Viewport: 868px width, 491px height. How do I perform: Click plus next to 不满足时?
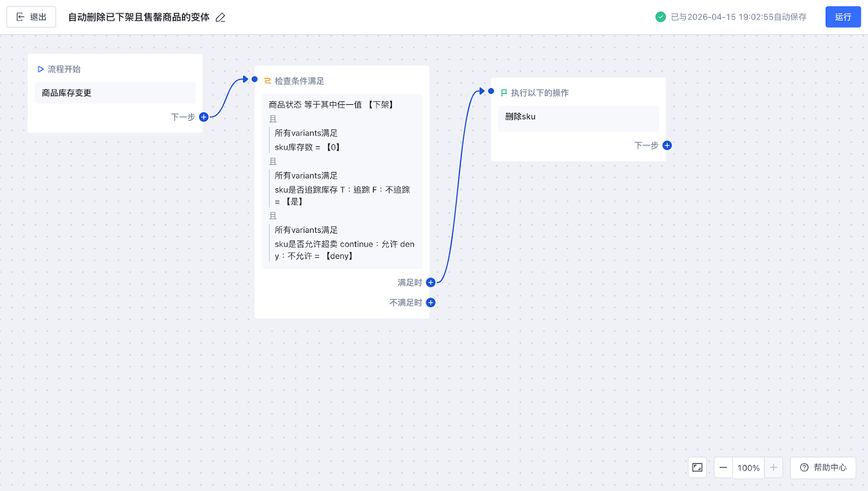[x=431, y=303]
